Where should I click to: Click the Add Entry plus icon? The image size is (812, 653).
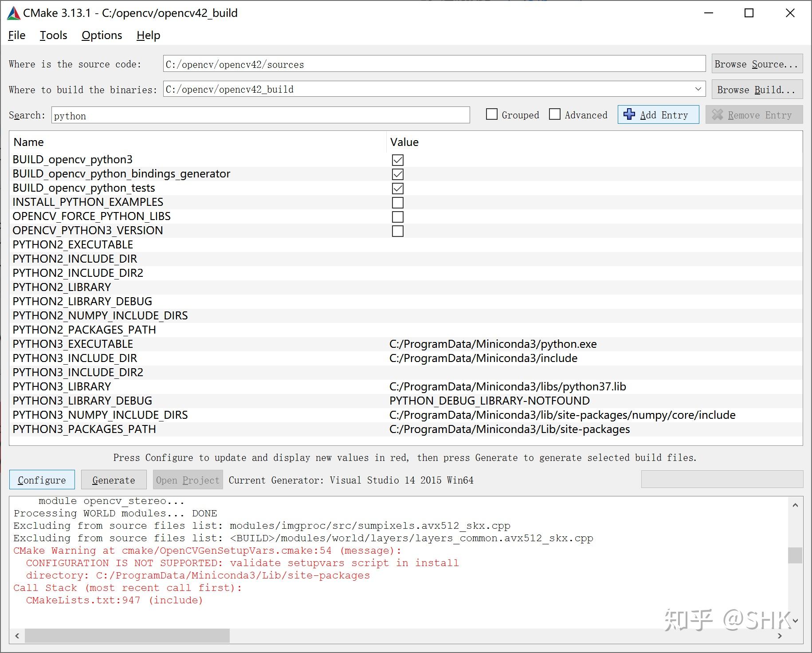[x=629, y=114]
